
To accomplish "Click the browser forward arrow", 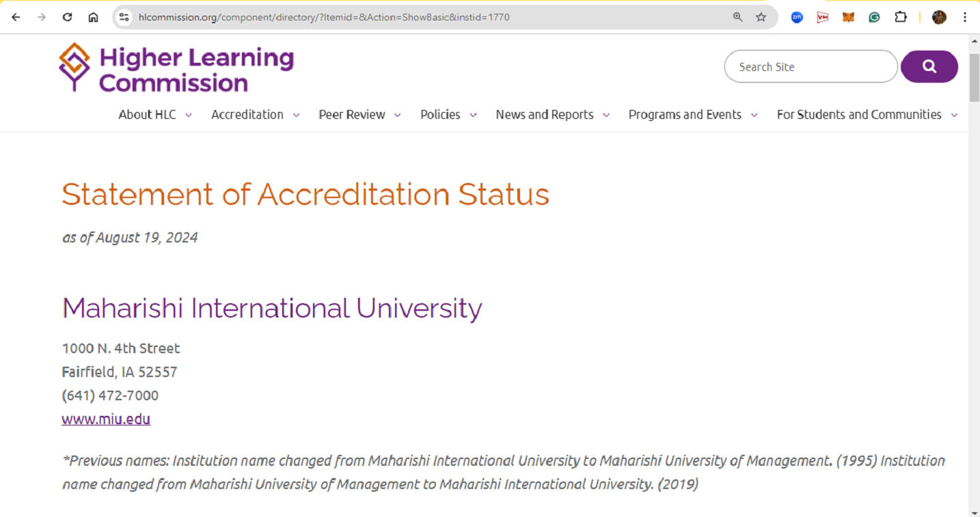I will click(42, 17).
